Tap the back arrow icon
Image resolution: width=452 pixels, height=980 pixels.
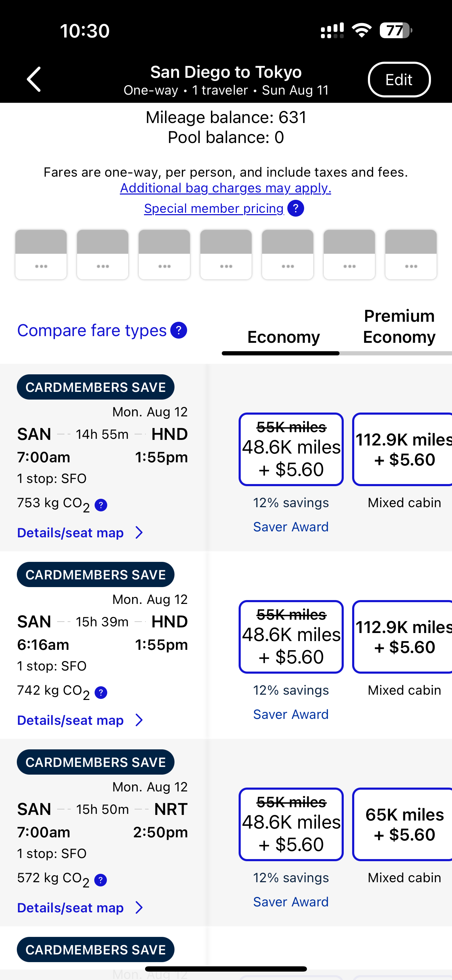pyautogui.click(x=34, y=80)
